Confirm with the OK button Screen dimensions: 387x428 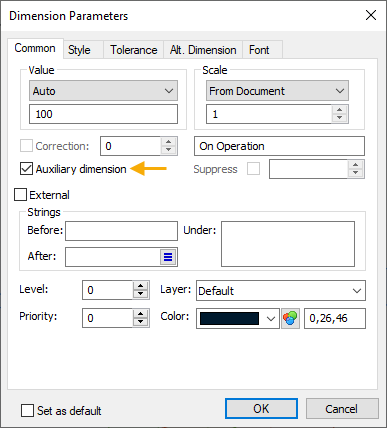(261, 408)
